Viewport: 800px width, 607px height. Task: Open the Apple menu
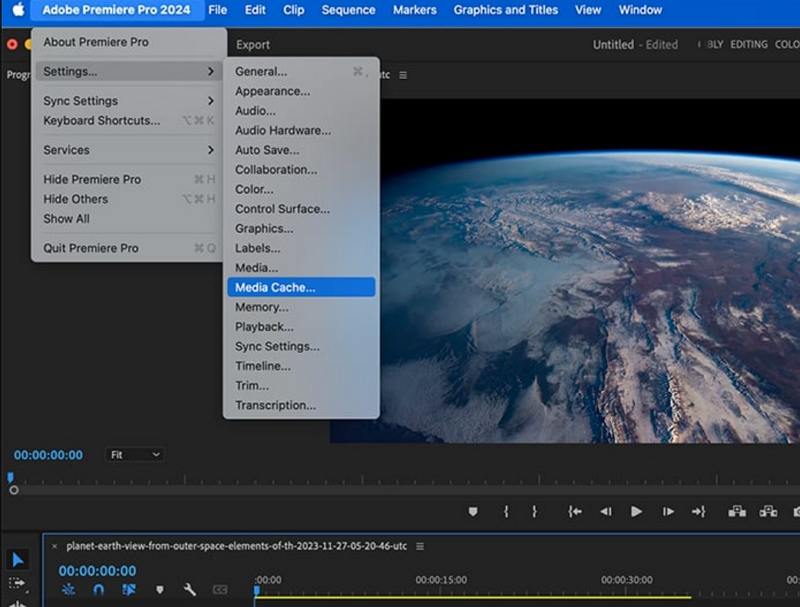(x=18, y=9)
